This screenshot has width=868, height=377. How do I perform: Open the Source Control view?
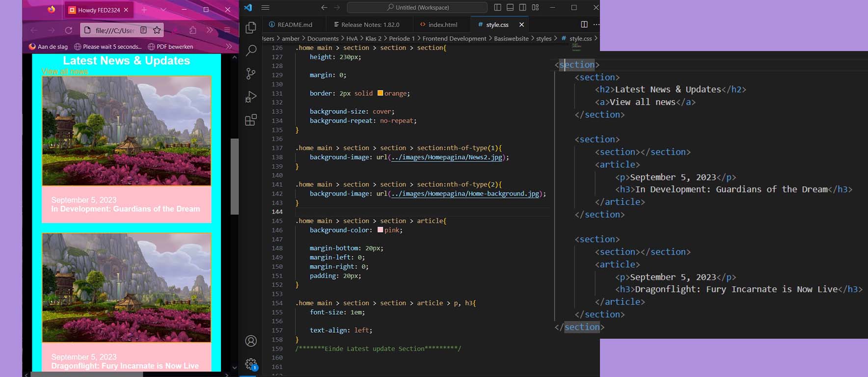tap(251, 74)
